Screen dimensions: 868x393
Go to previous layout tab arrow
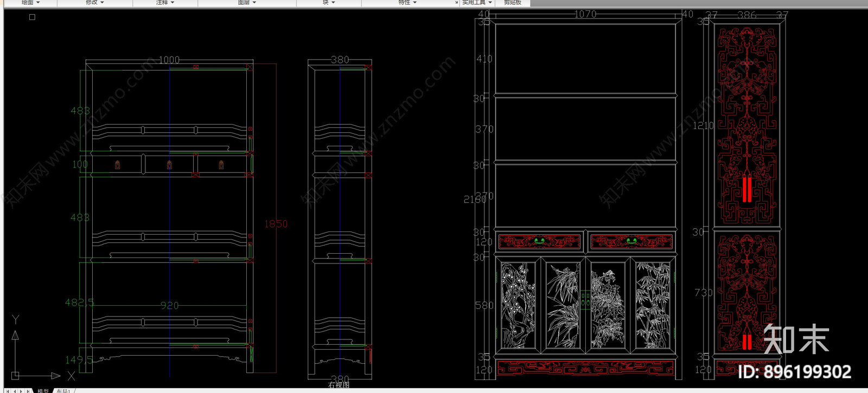pyautogui.click(x=15, y=390)
